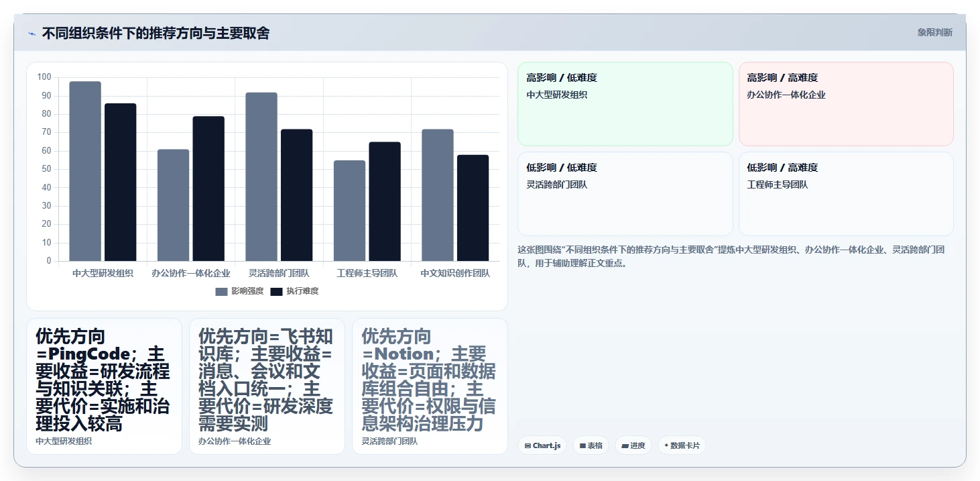Click the 0 value on the y-axis
Image resolution: width=980 pixels, height=481 pixels.
click(49, 261)
